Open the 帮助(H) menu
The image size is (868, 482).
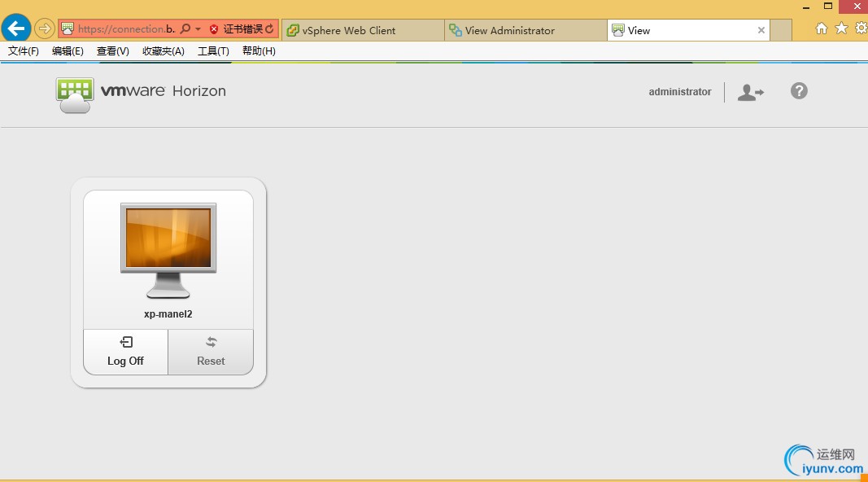point(259,51)
